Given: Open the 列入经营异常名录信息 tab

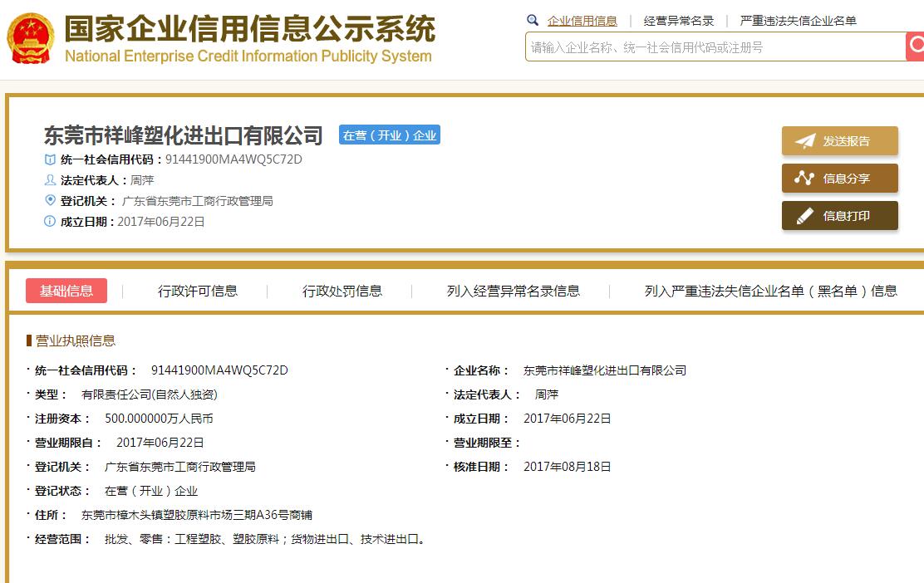Looking at the screenshot, I should (x=513, y=291).
